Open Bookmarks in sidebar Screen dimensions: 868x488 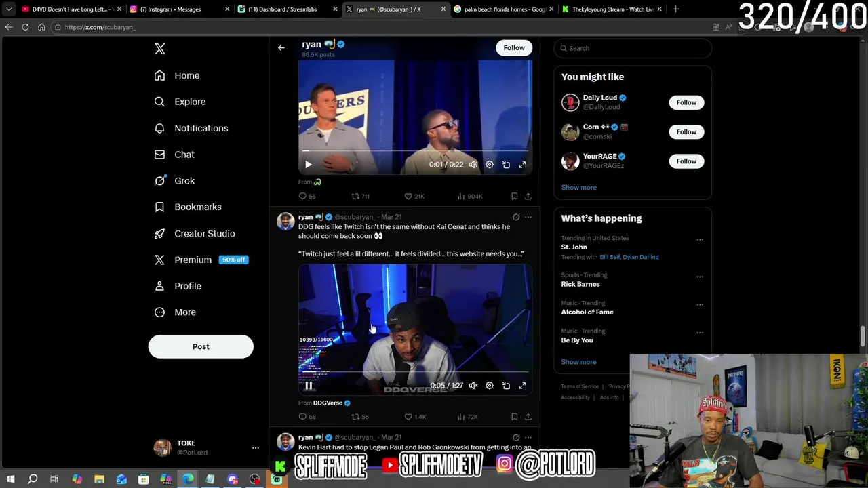point(188,207)
